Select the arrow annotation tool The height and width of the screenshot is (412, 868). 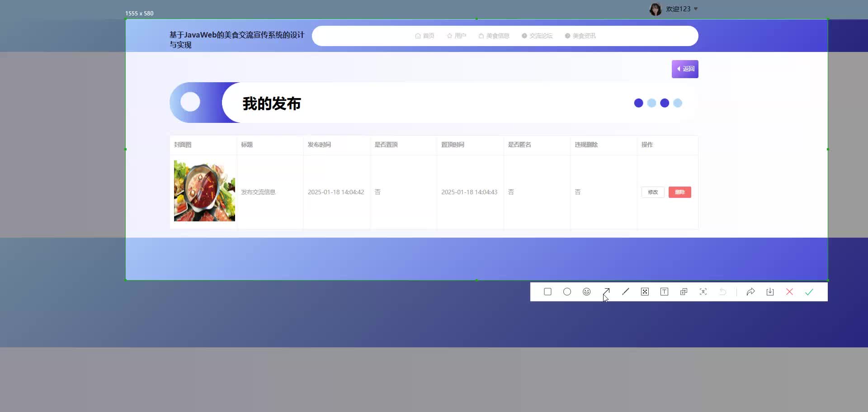[x=606, y=292]
